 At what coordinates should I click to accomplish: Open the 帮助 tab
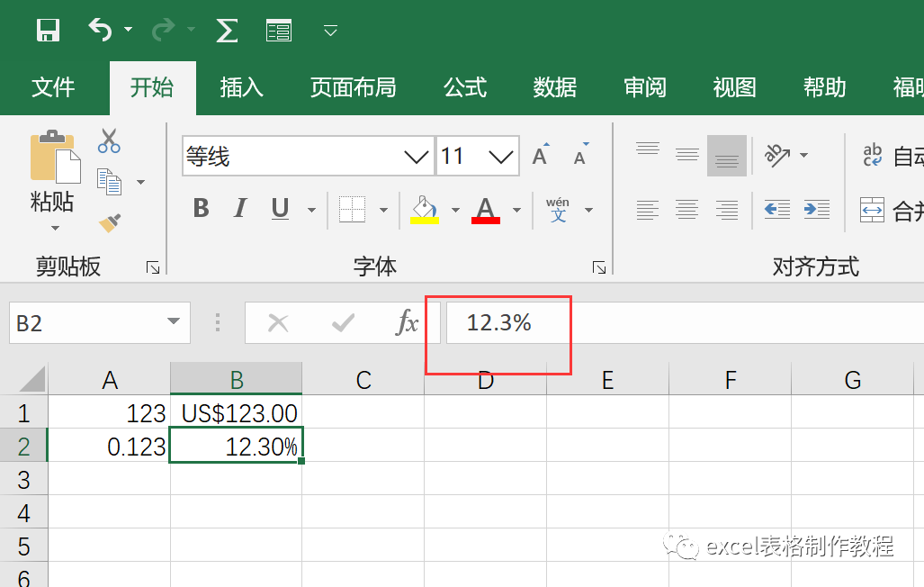(x=824, y=87)
